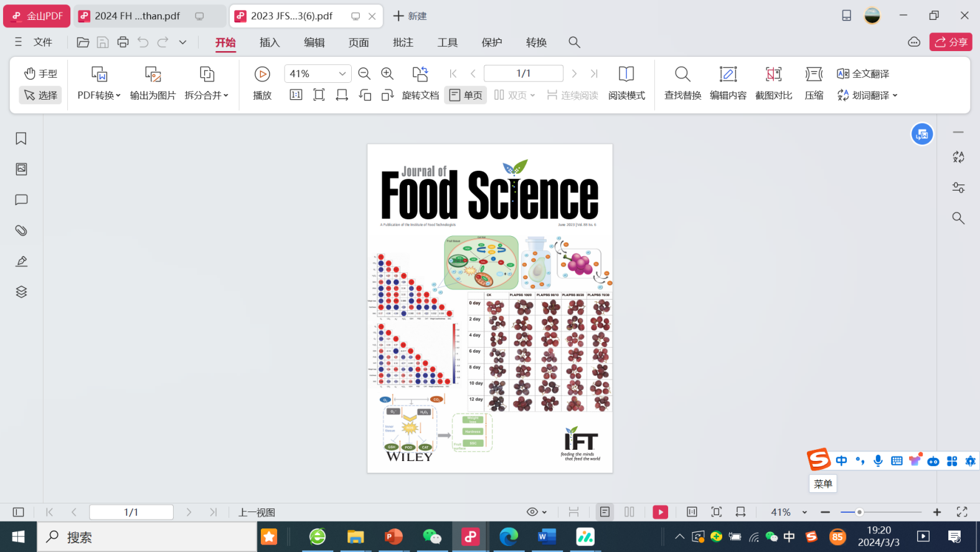
Task: Click the red Share button
Action: coord(951,42)
